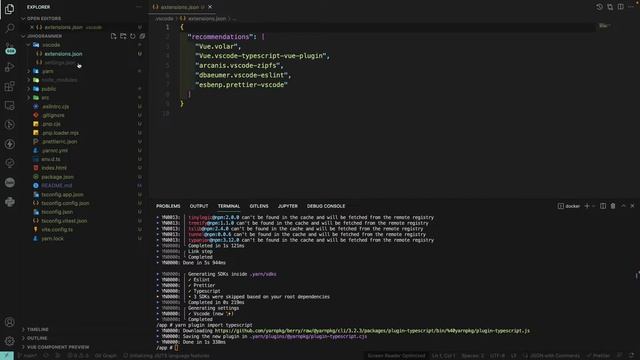This screenshot has height=360, width=640.
Task: Open the npm activity bar icon
Action: tap(10, 182)
